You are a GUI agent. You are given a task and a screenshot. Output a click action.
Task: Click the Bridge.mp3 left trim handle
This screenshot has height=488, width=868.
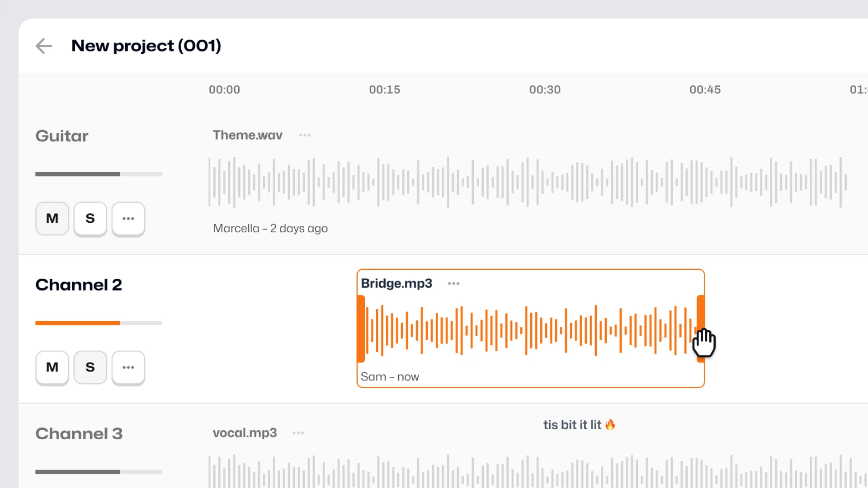pyautogui.click(x=361, y=328)
